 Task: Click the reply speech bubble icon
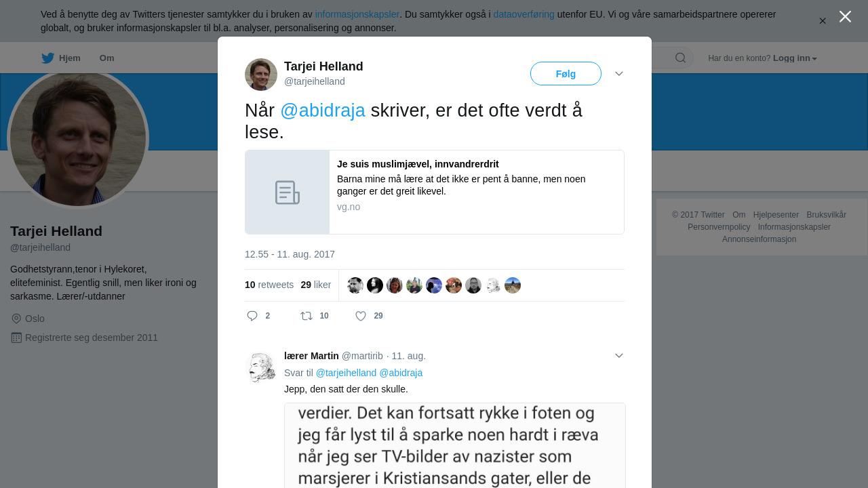tap(252, 316)
